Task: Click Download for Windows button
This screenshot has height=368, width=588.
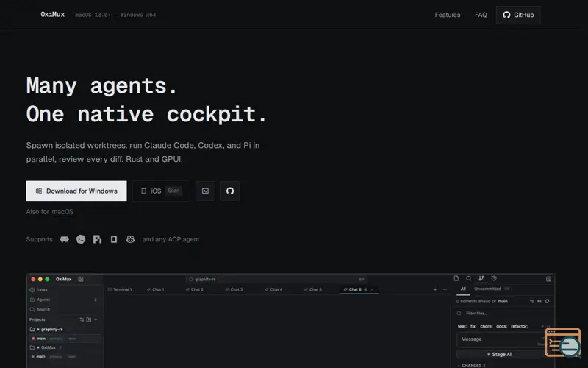Action: tap(76, 191)
